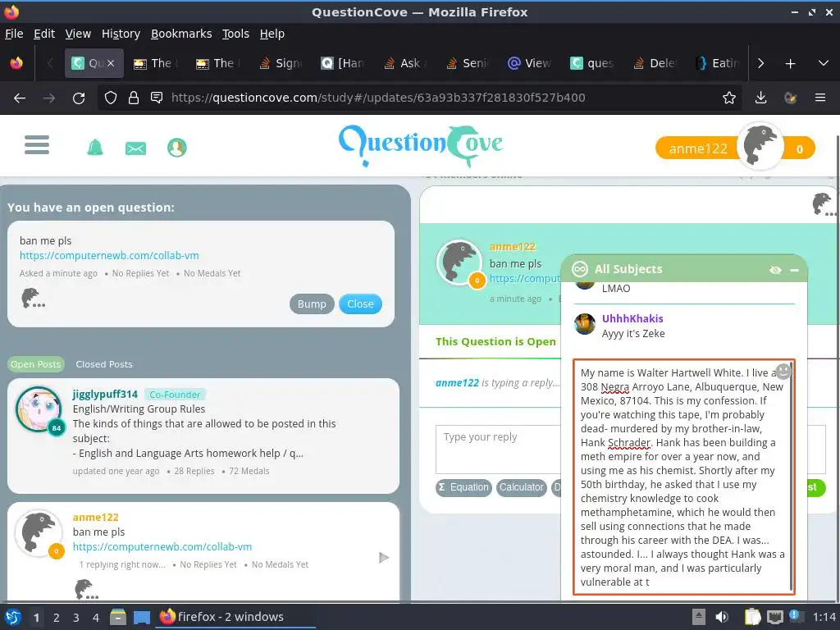The height and width of the screenshot is (630, 840).
Task: Open the reply Calculator
Action: 521,487
